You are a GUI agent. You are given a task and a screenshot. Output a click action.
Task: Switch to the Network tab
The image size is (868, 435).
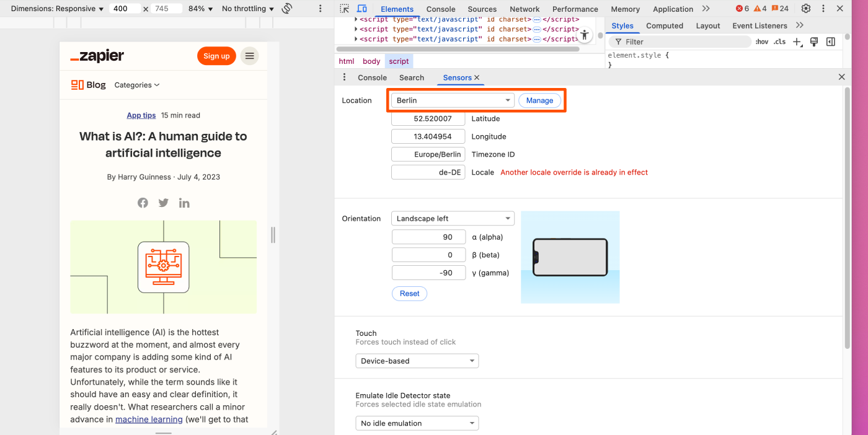click(x=525, y=9)
